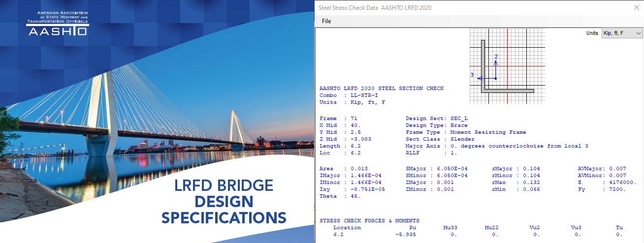The image size is (644, 243).
Task: Click the Stress Check Forces & Moments heading
Action: click(x=369, y=221)
